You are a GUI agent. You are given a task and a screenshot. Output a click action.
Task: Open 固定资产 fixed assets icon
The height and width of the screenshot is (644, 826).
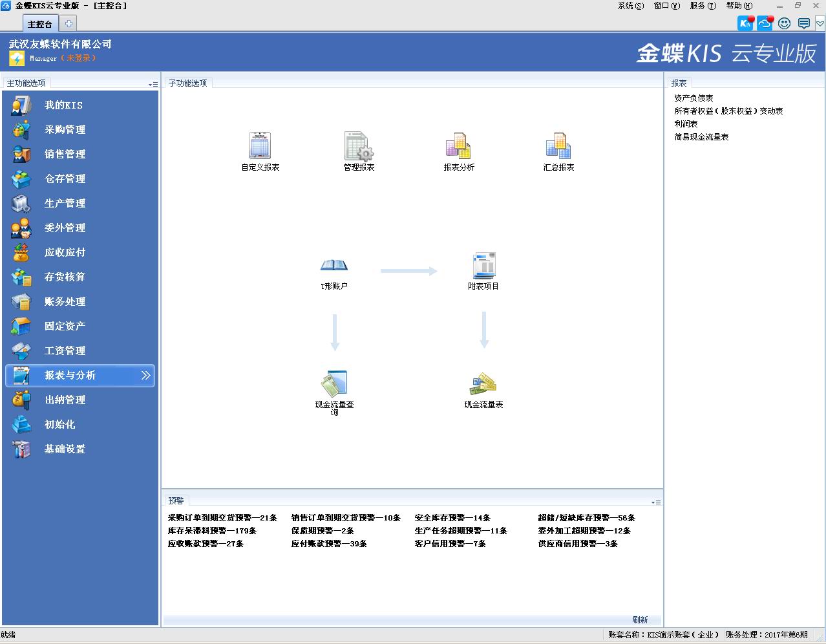[x=21, y=327]
